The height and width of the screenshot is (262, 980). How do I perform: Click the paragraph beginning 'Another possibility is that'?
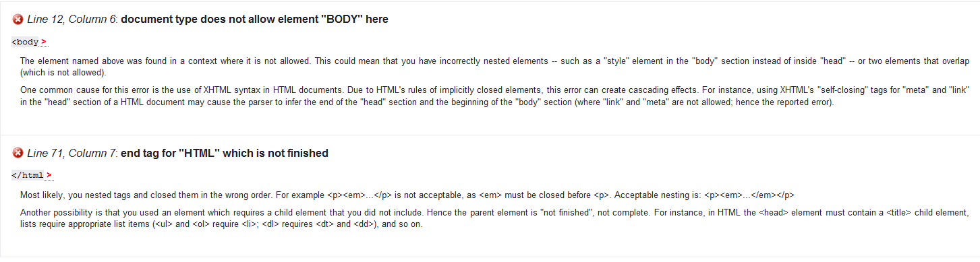pyautogui.click(x=494, y=219)
